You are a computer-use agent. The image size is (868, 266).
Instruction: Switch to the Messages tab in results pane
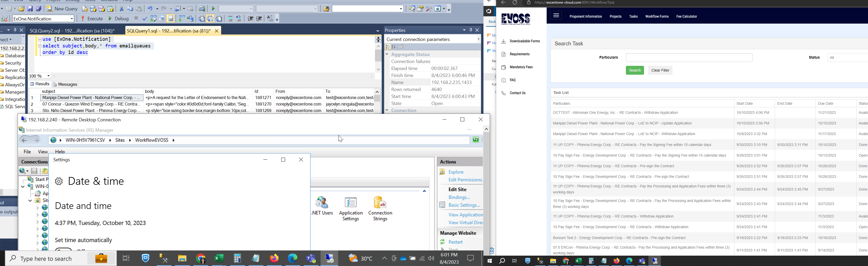click(x=65, y=85)
